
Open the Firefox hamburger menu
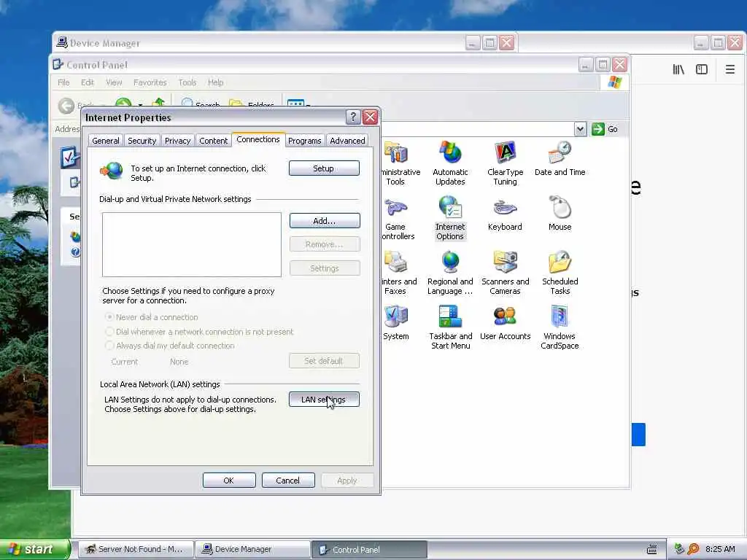pyautogui.click(x=729, y=69)
